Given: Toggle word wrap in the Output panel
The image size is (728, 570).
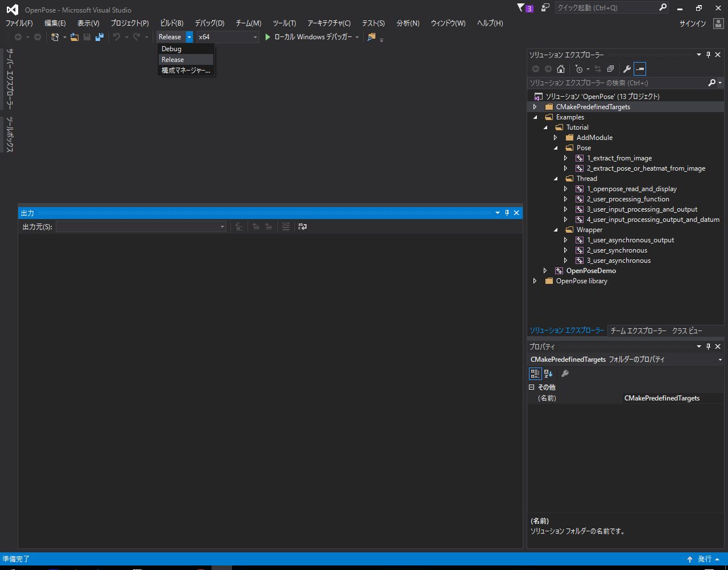Looking at the screenshot, I should click(303, 226).
